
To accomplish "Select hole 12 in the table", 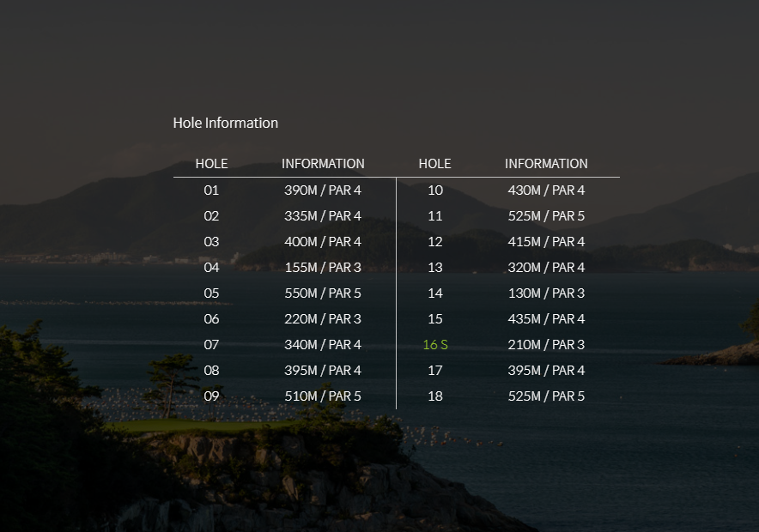I will (x=435, y=241).
